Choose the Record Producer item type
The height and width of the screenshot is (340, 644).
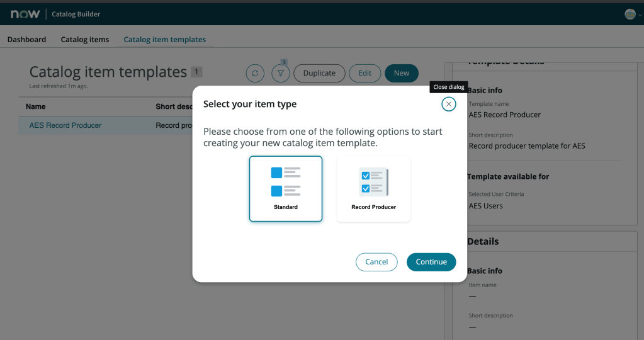[374, 189]
